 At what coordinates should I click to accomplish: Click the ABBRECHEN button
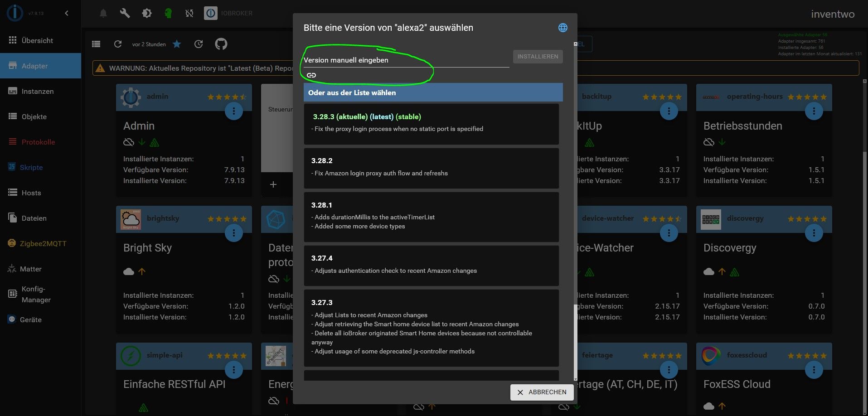542,392
